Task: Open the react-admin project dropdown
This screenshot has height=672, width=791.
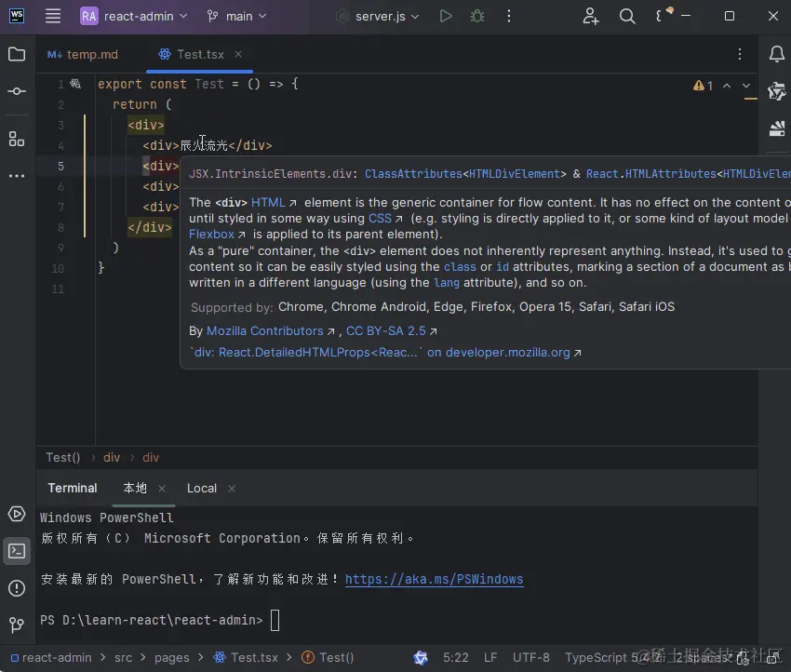Action: pyautogui.click(x=134, y=16)
